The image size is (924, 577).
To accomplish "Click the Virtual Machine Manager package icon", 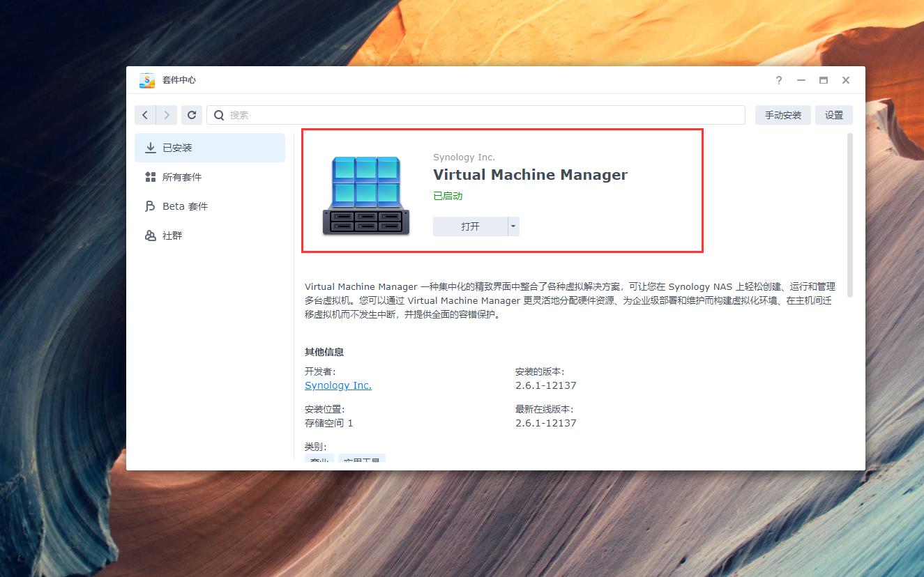I will [366, 196].
